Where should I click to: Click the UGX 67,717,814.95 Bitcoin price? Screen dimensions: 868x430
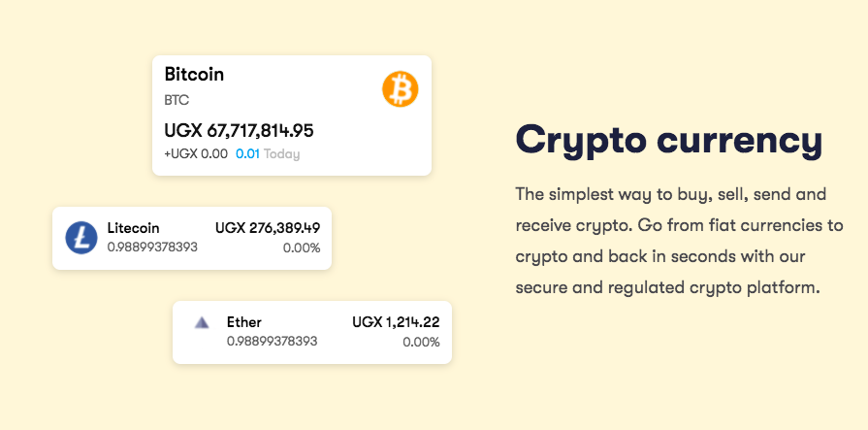pos(240,131)
